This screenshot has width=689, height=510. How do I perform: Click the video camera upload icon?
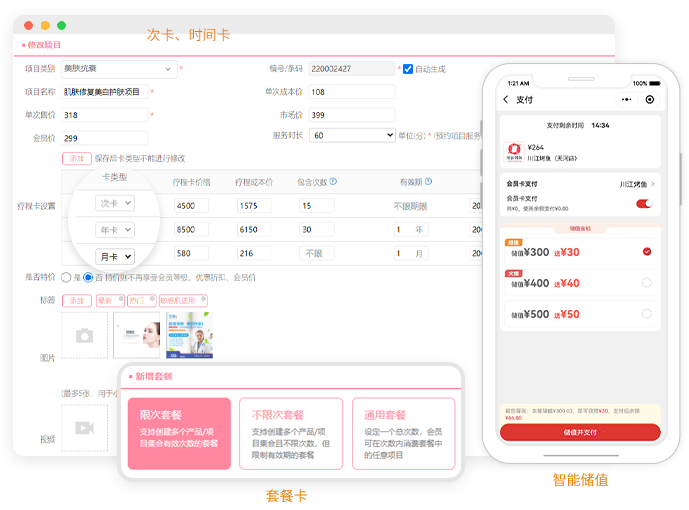(x=84, y=428)
